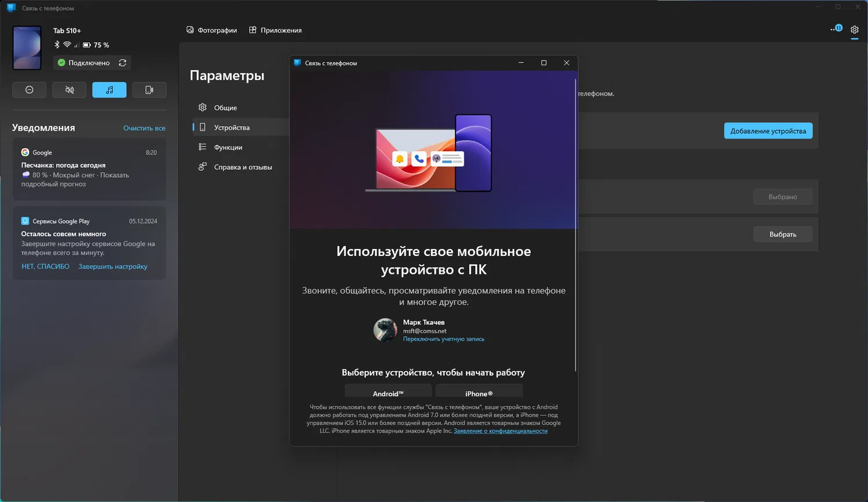Image resolution: width=868 pixels, height=502 pixels.
Task: Click Завершить настройку in the notification
Action: pos(113,266)
